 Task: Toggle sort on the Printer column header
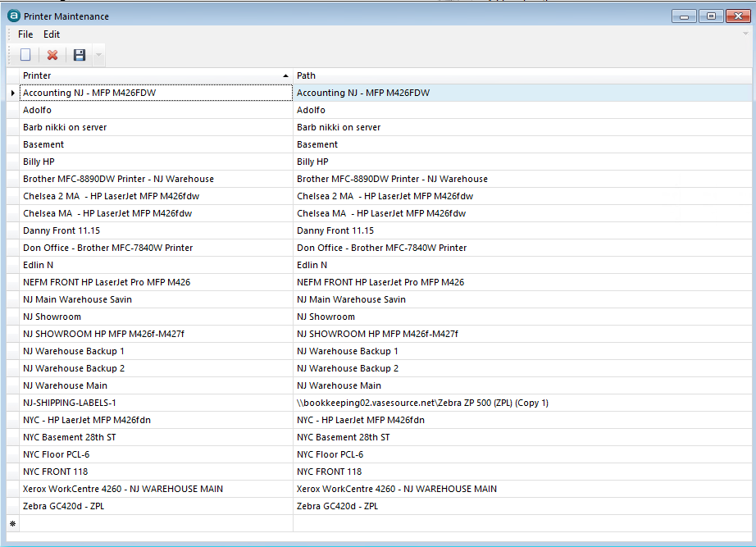pos(154,75)
